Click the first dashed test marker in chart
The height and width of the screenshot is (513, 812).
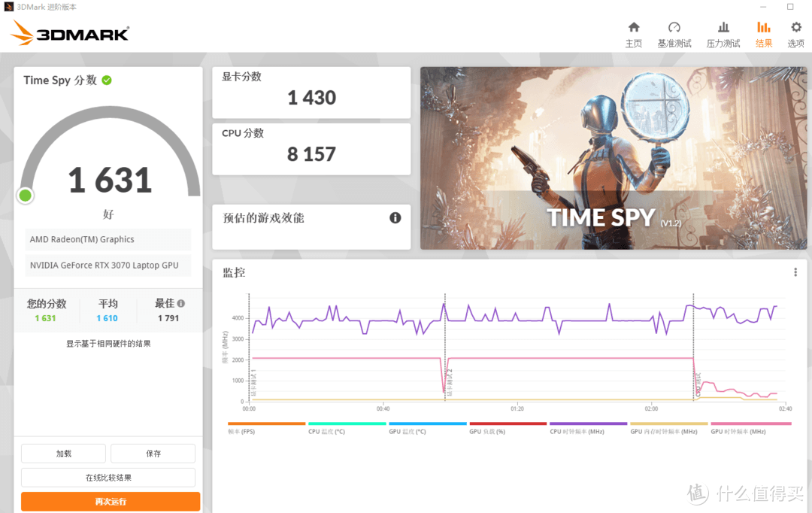[249, 348]
